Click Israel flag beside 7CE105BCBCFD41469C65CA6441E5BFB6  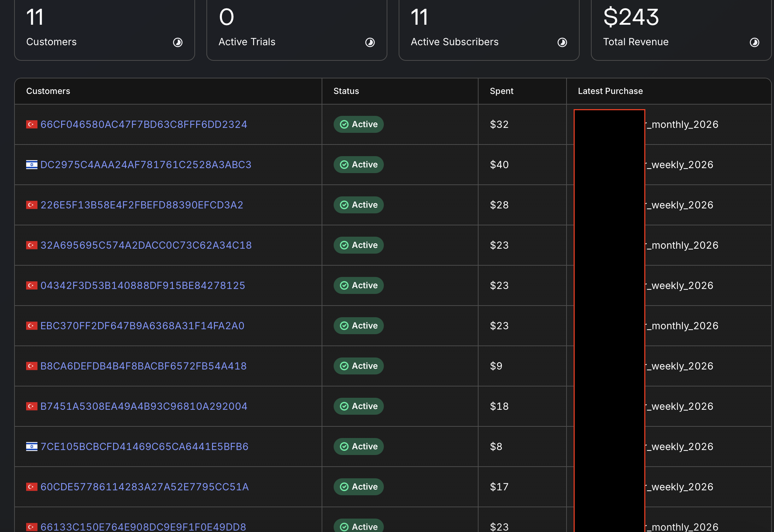click(32, 447)
